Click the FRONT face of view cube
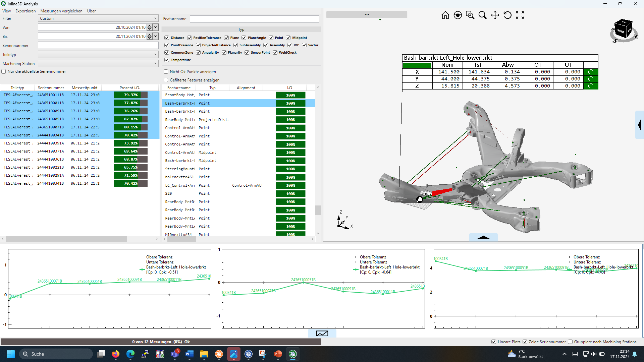This screenshot has width=644, height=362. click(x=621, y=31)
